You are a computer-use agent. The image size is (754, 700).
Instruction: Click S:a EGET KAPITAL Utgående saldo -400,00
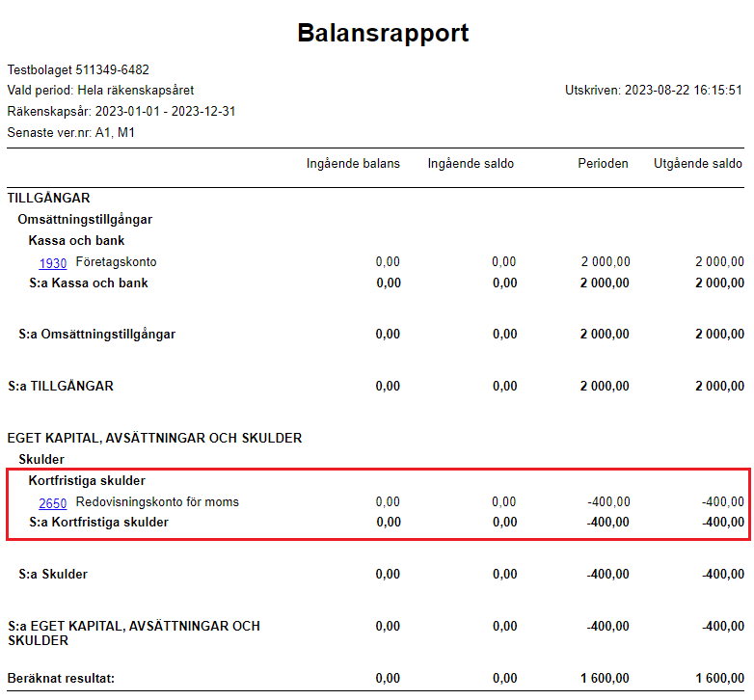[723, 626]
